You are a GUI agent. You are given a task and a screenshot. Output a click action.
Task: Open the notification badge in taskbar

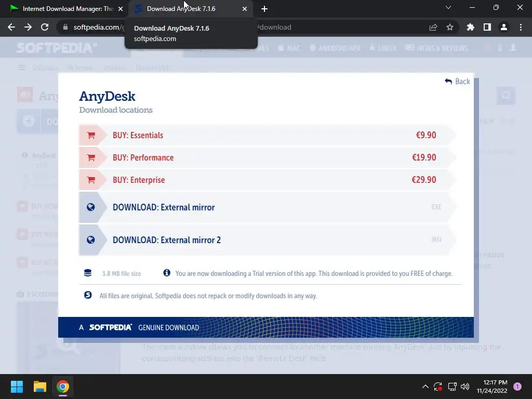click(x=517, y=387)
